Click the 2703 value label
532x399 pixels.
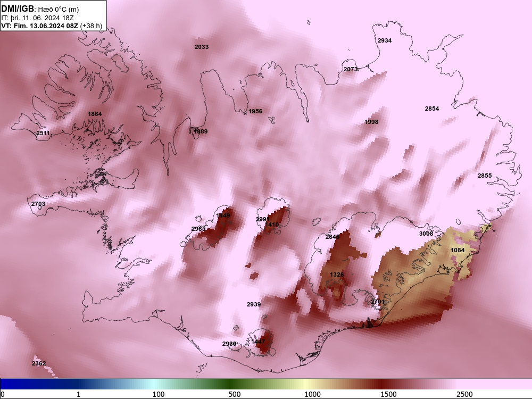point(38,204)
